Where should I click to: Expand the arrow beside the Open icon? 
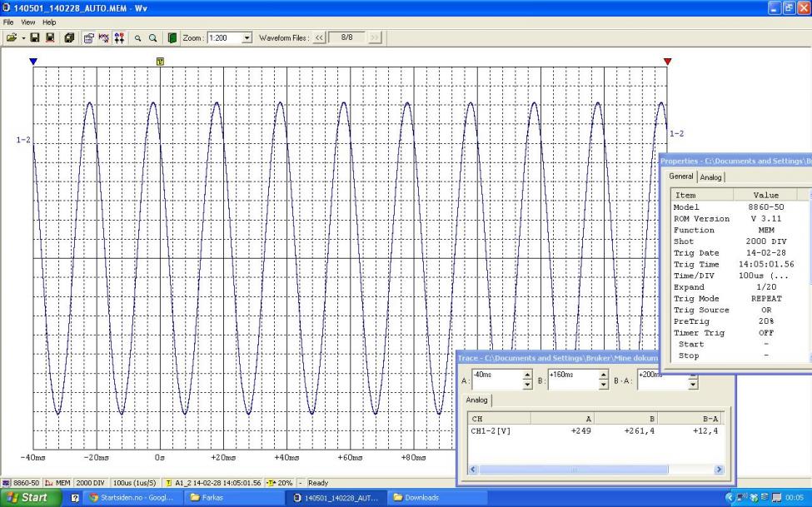click(22, 38)
